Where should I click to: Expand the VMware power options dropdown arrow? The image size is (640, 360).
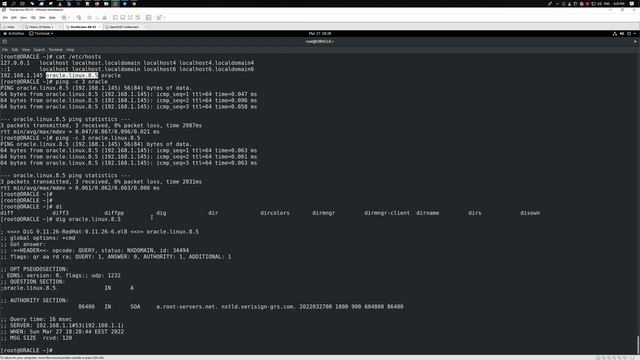click(x=69, y=18)
